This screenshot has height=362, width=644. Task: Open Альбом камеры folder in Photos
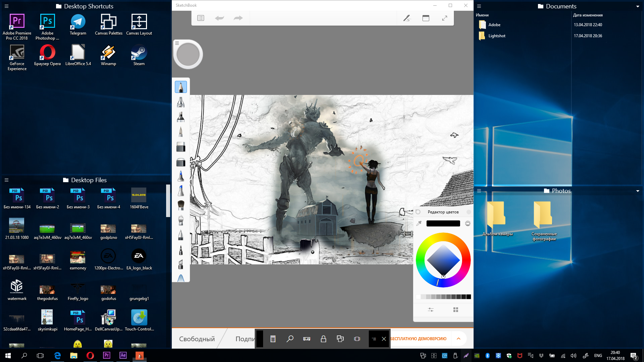click(x=497, y=219)
